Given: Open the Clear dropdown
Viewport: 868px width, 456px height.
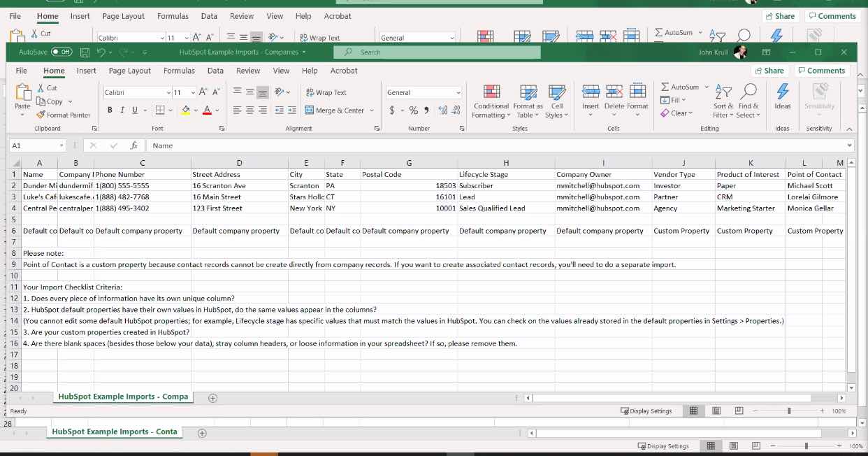Looking at the screenshot, I should click(x=677, y=113).
